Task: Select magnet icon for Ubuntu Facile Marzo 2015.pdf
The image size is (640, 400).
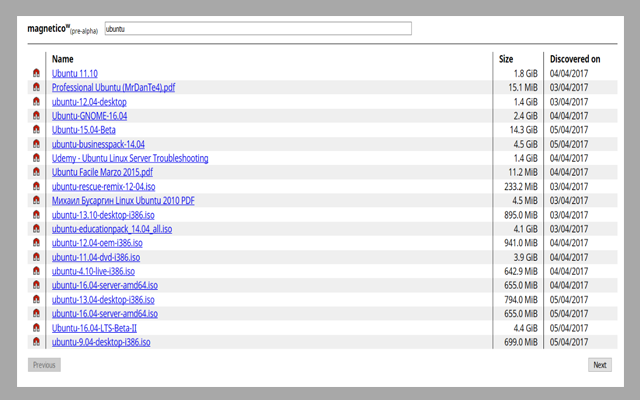Action: [37, 172]
